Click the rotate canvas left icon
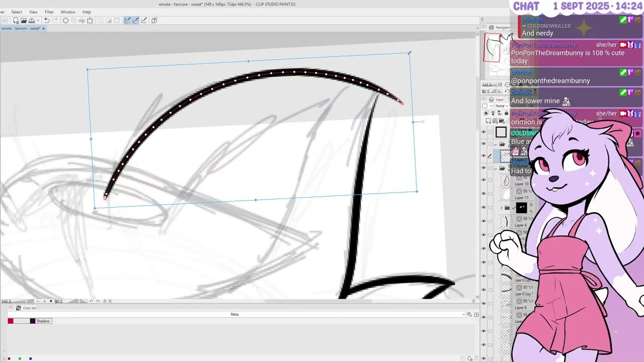Screen dimensions: 644x362 tap(92, 301)
